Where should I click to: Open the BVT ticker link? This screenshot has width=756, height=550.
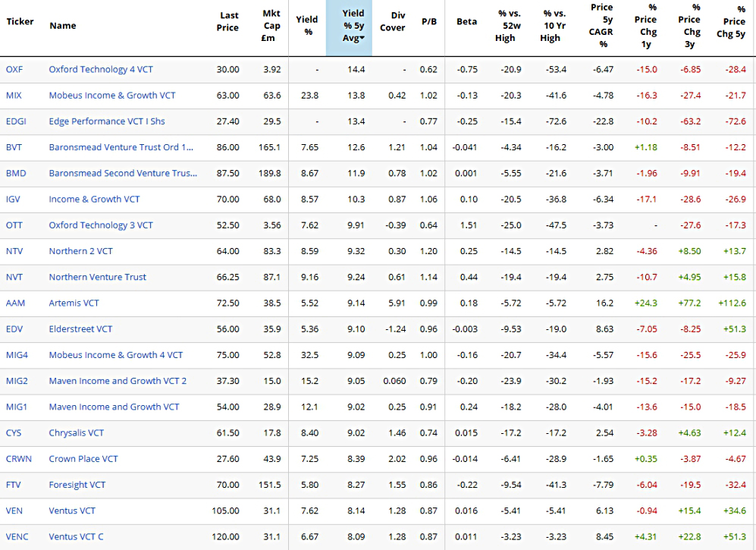pos(14,148)
